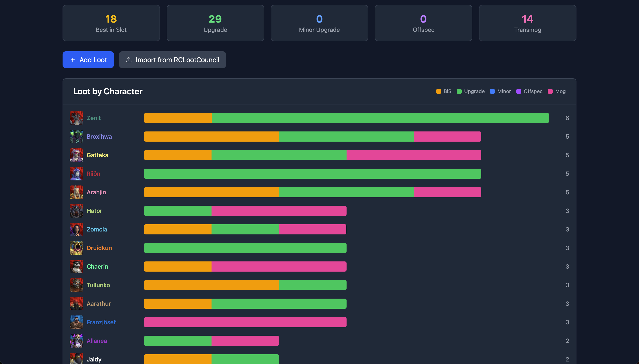
Task: Click the Loot by Character heading
Action: point(108,91)
